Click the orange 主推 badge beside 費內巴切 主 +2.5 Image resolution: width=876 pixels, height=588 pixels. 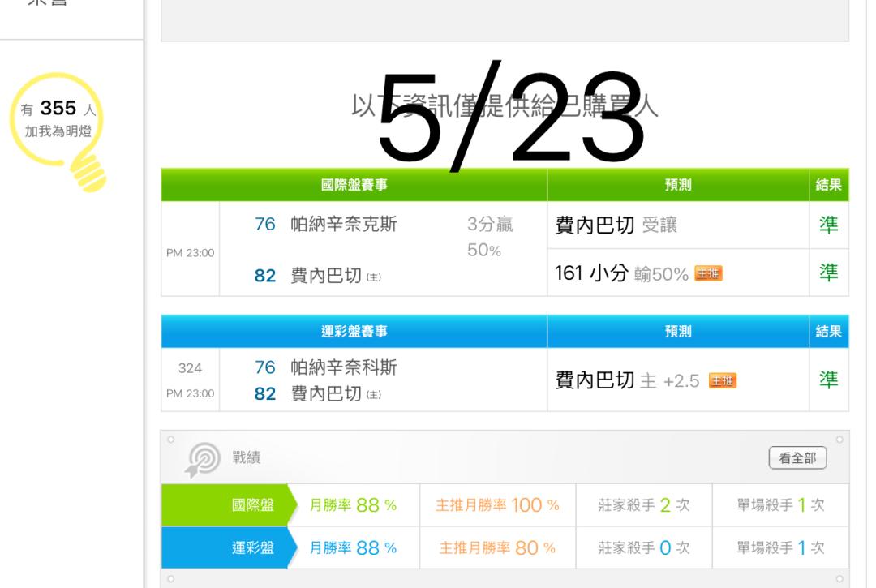pyautogui.click(x=723, y=381)
